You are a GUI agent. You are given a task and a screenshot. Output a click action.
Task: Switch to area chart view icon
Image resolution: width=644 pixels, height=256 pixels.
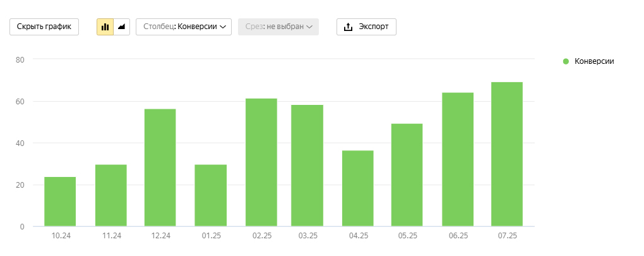(x=122, y=27)
